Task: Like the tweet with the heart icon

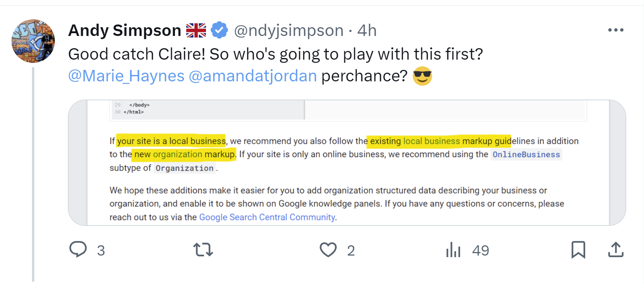Action: (328, 250)
